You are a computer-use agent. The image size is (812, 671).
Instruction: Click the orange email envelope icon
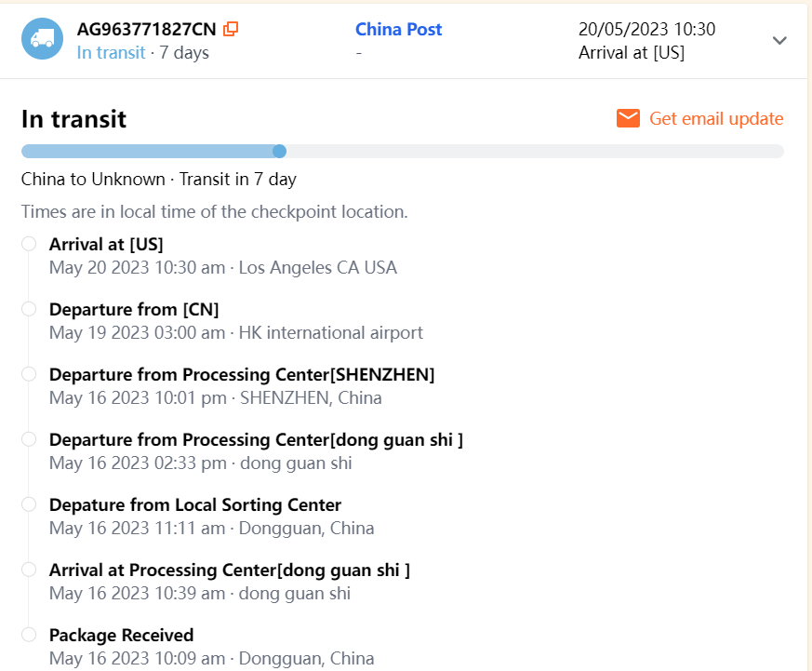628,119
